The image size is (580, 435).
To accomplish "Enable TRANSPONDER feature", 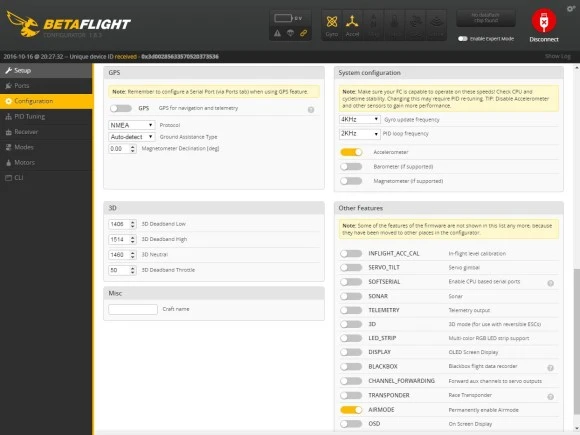I will (351, 395).
